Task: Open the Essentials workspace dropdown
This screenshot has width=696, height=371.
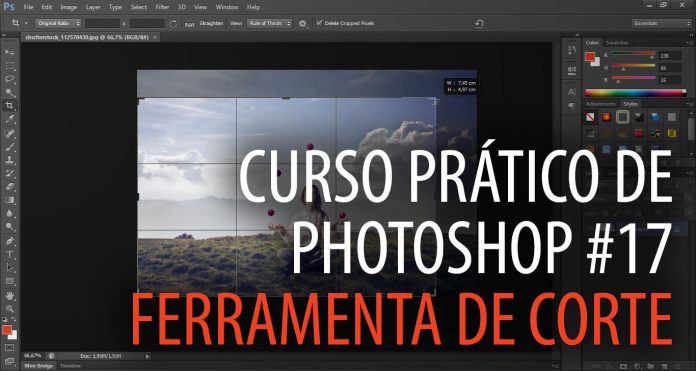Action: click(x=661, y=23)
